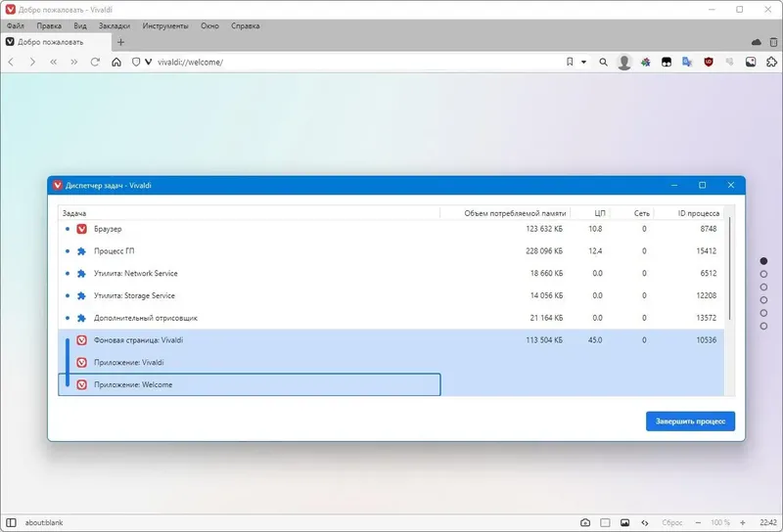Select the Утилита: Storage Service row
The width and height of the screenshot is (783, 532).
391,295
